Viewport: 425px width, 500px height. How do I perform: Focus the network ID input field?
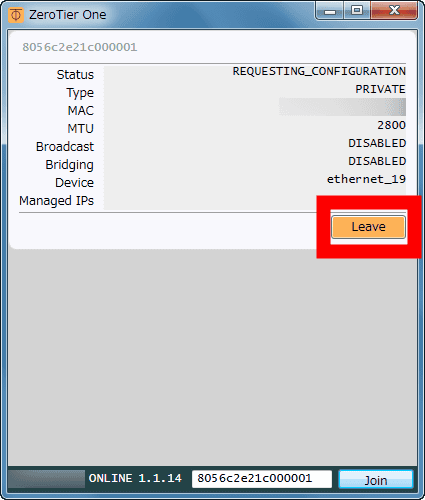(262, 479)
